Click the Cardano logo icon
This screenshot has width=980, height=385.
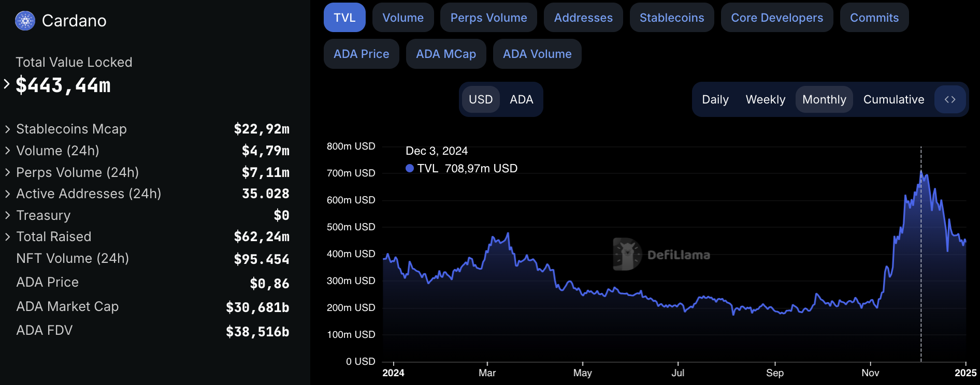25,21
